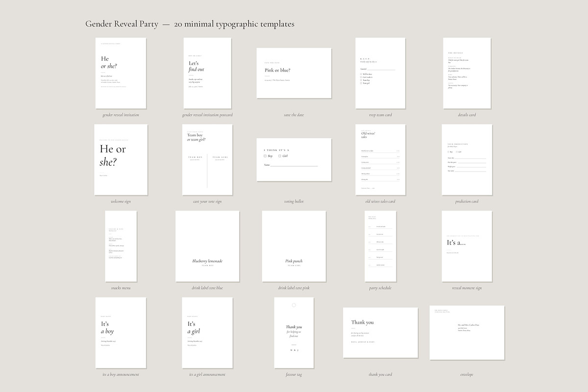
Task: Open the 'It's a girl' announcement card
Action: (207, 333)
